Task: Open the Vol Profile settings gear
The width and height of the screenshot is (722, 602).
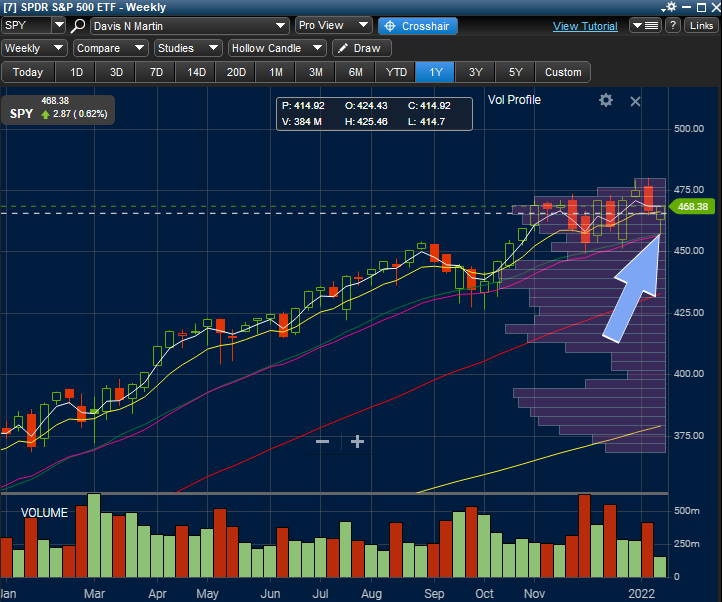Action: click(606, 100)
